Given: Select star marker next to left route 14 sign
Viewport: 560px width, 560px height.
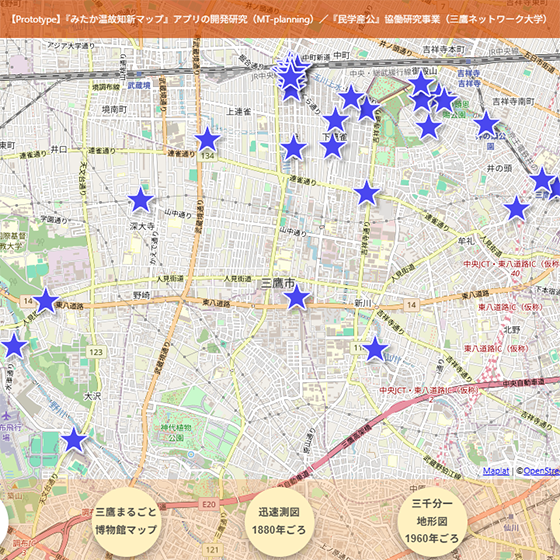Looking at the screenshot, I should click(46, 301).
